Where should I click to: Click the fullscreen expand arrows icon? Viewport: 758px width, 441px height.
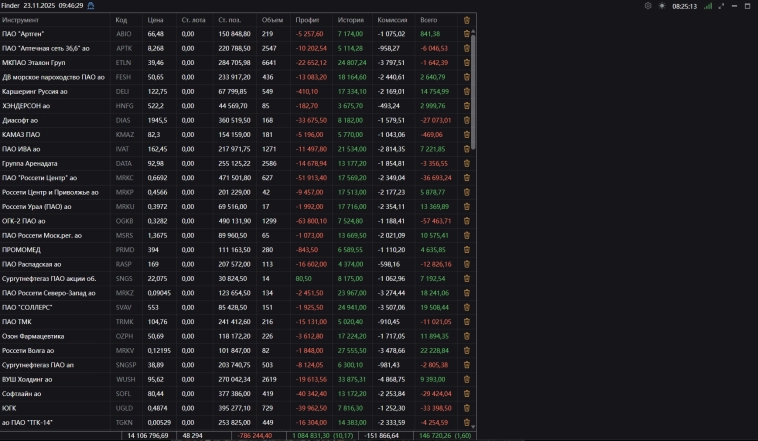point(721,6)
